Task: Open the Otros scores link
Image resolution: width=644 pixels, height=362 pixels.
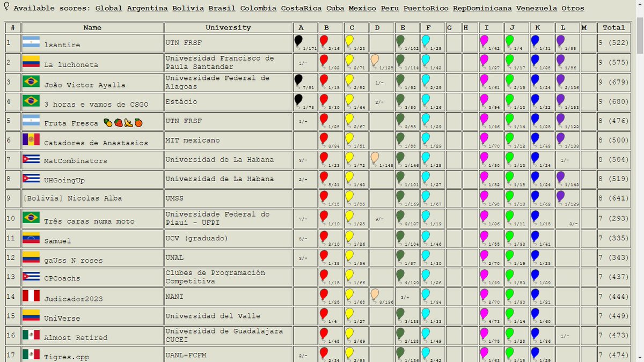Action: [573, 8]
